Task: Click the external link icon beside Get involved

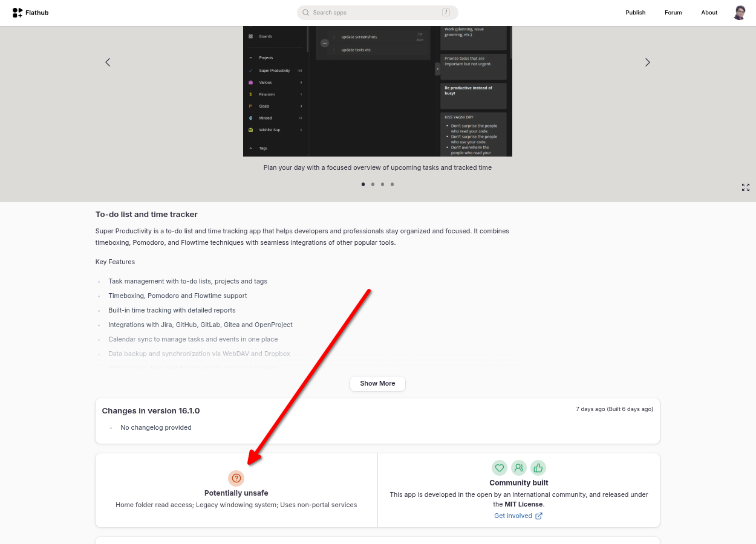Action: click(x=539, y=516)
